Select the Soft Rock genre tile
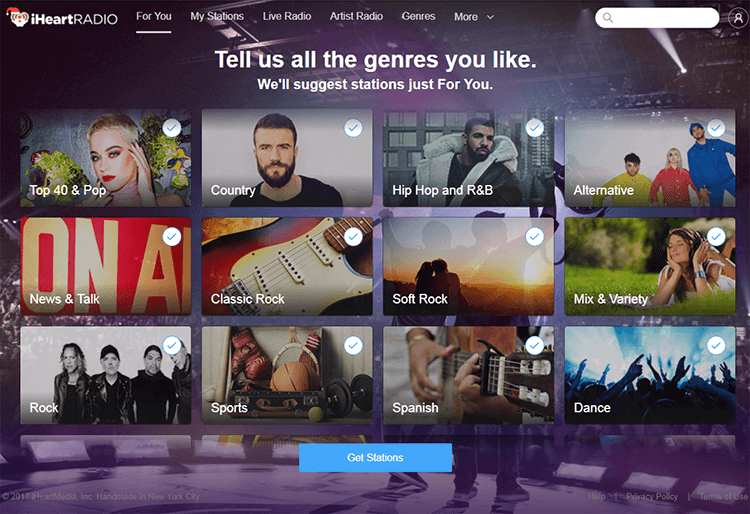Image resolution: width=750 pixels, height=514 pixels. click(x=468, y=267)
